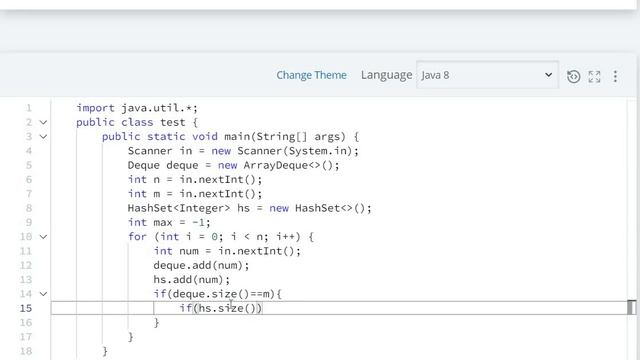Click the closing brace on line 16

156,322
